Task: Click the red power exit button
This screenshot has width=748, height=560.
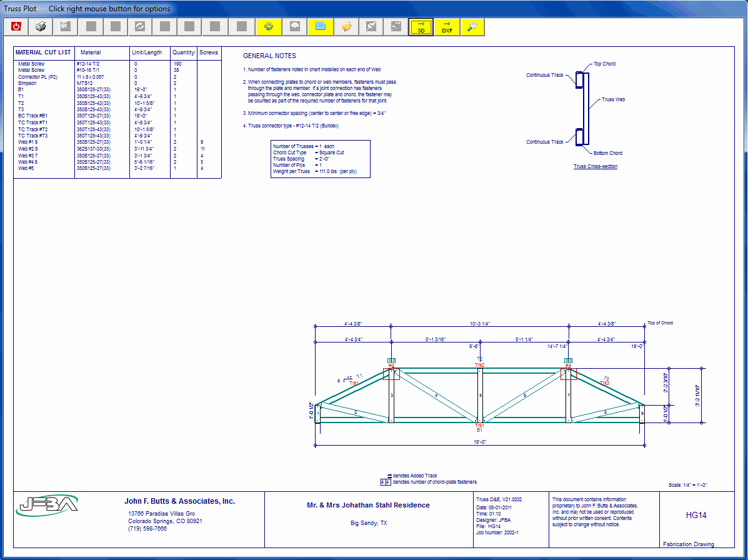Action: (x=16, y=27)
